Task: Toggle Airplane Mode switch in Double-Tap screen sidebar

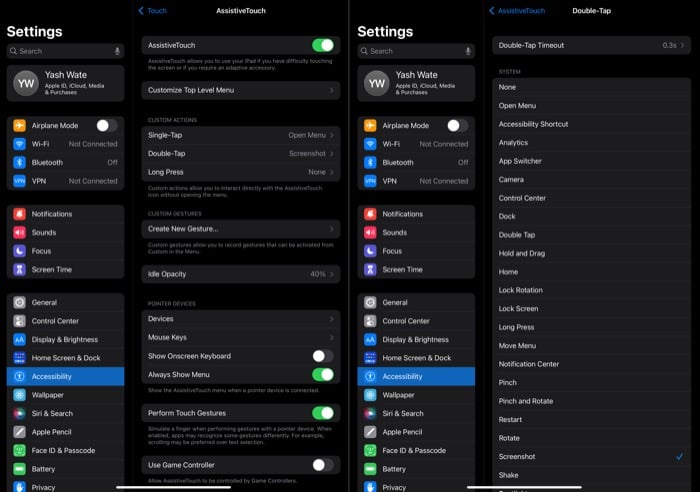Action: click(x=458, y=125)
